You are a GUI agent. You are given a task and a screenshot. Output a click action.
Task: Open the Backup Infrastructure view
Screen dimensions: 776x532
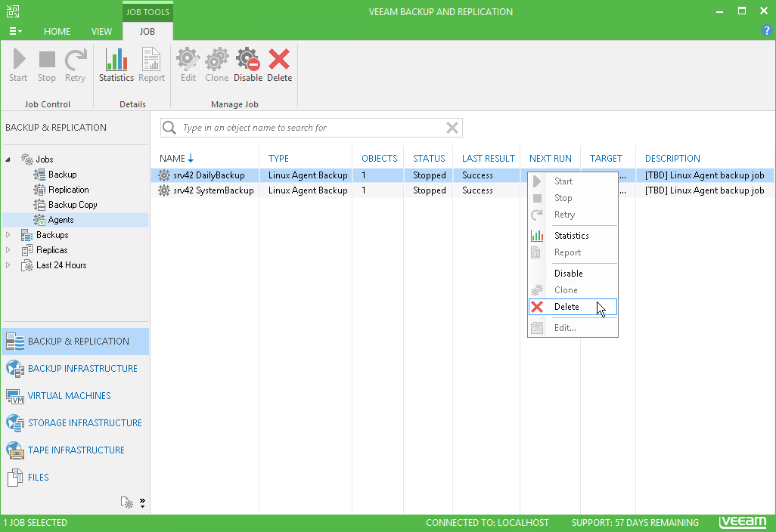point(75,368)
